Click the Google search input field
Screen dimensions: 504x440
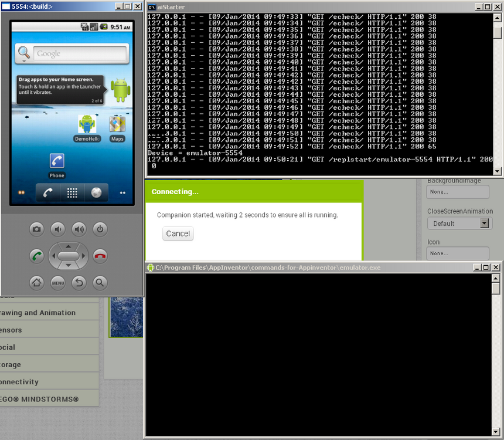pyautogui.click(x=80, y=53)
